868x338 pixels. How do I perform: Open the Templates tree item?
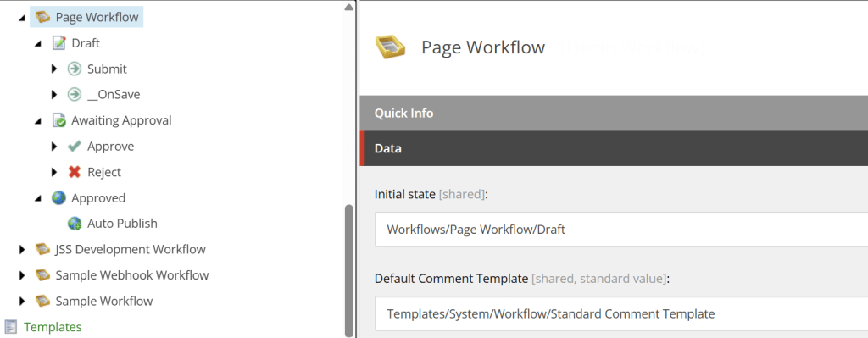[x=53, y=327]
